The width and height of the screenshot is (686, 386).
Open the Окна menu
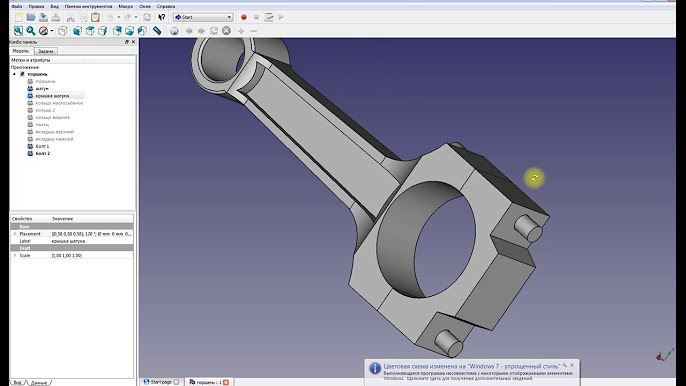coord(145,6)
